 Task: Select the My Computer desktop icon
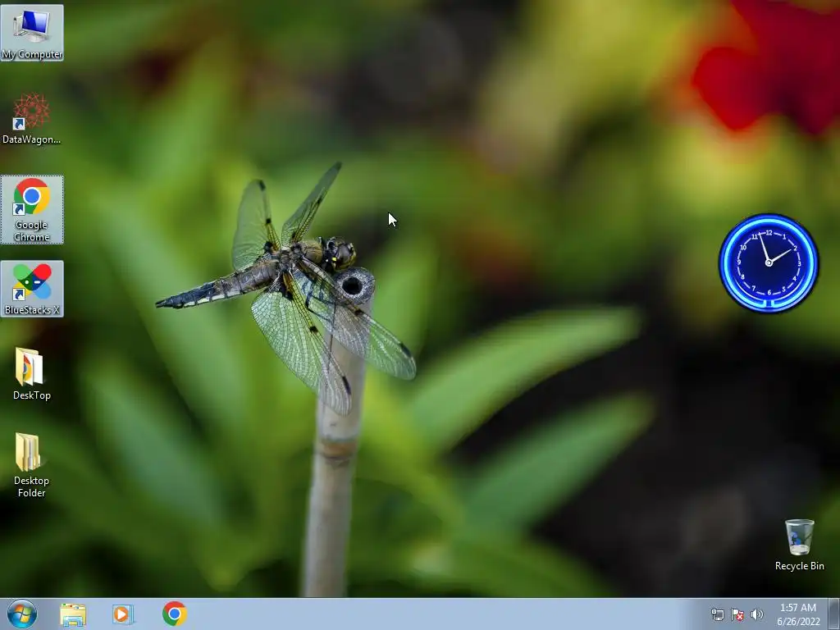pos(32,33)
